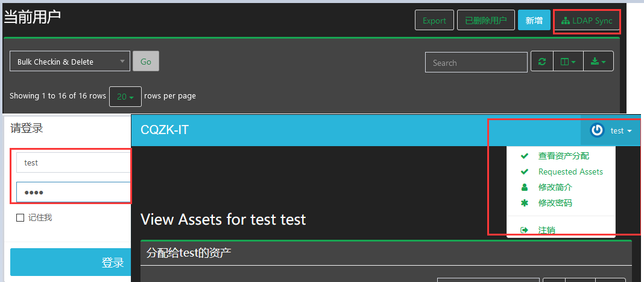The image size is (644, 282).
Task: Click the LDAP Sync sitemap icon
Action: pos(566,21)
